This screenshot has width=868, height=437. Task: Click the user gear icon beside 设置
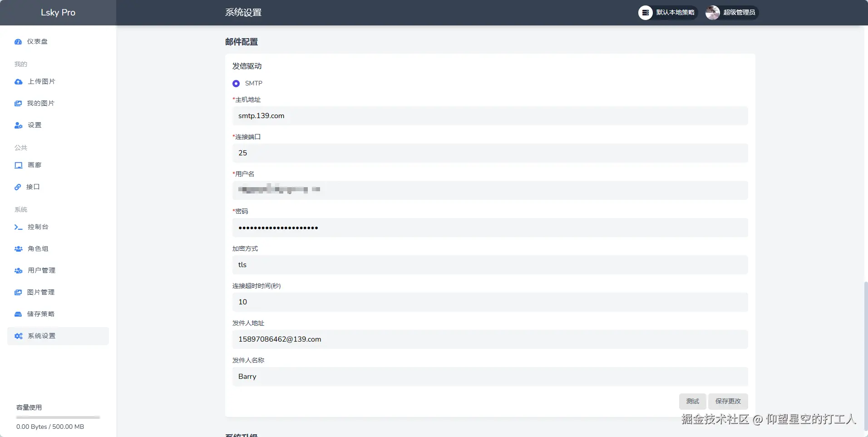(18, 125)
